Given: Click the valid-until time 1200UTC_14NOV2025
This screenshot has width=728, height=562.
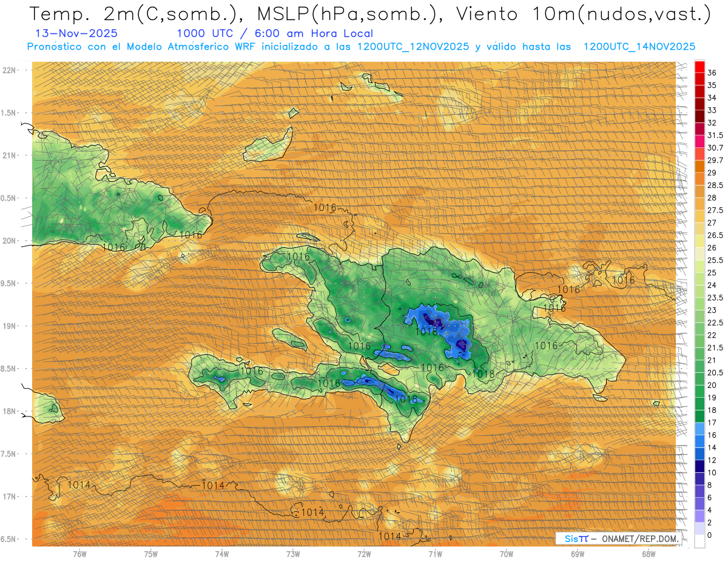Looking at the screenshot, I should (x=639, y=47).
